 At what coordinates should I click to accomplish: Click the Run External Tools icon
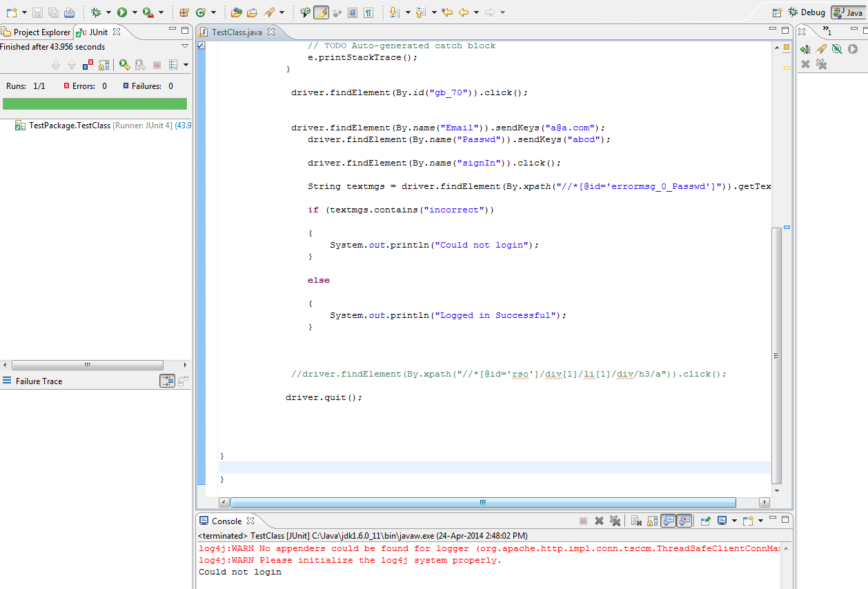pyautogui.click(x=148, y=12)
